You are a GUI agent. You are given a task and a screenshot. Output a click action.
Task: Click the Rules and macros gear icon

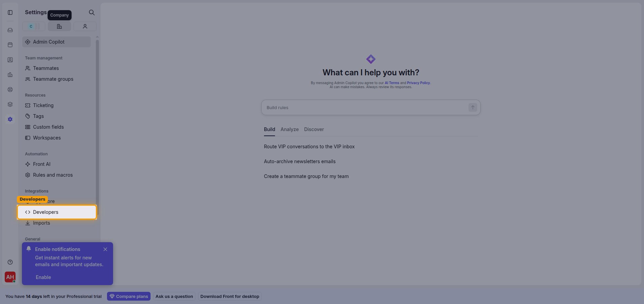(28, 175)
